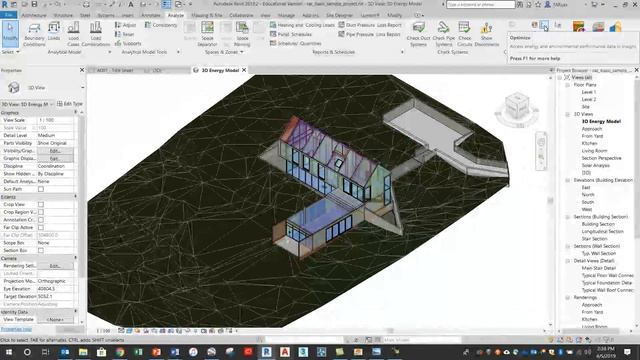
Task: Toggle the Sun Path checkbox
Action: [41, 189]
